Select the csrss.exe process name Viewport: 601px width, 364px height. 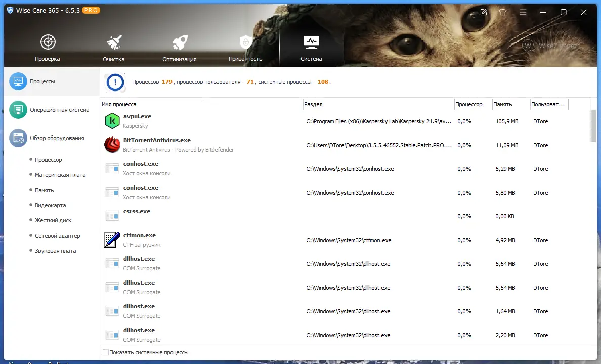137,211
